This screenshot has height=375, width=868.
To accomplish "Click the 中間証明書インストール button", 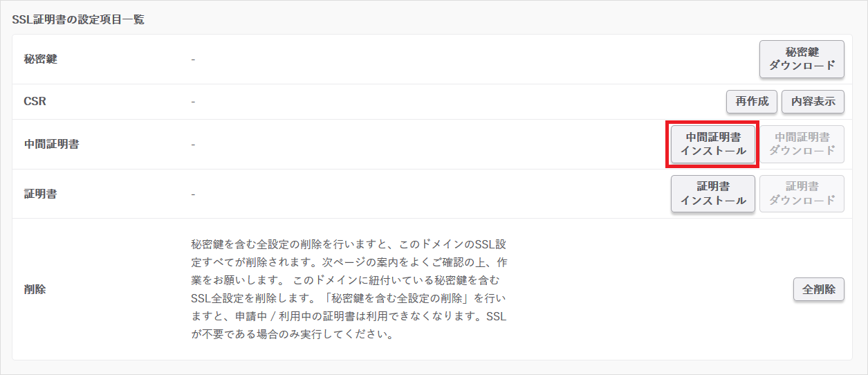I will coord(712,144).
